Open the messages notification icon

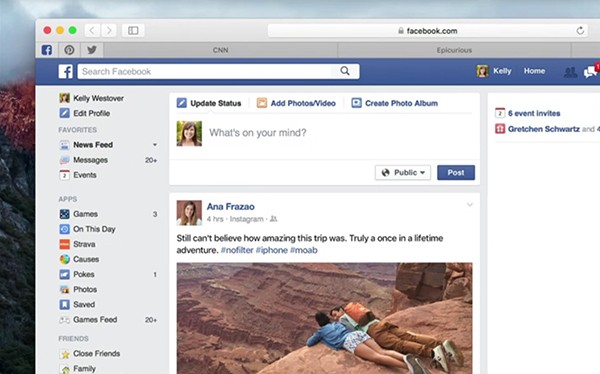[590, 72]
